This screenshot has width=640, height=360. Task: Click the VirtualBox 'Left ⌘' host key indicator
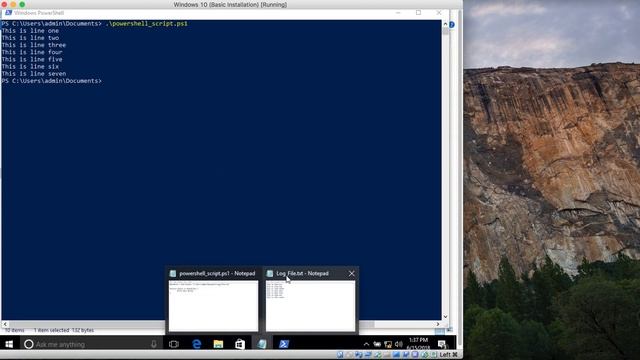tap(448, 355)
